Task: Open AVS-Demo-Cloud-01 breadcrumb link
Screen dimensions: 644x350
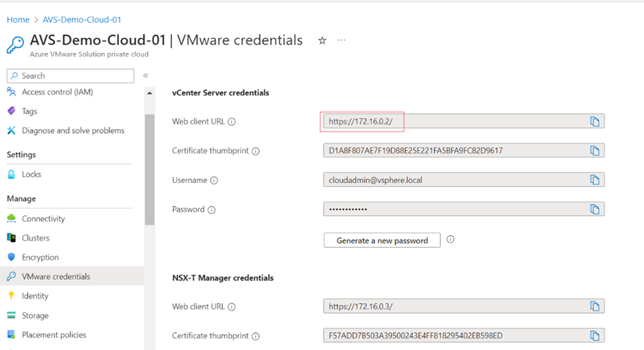Action: click(x=82, y=20)
